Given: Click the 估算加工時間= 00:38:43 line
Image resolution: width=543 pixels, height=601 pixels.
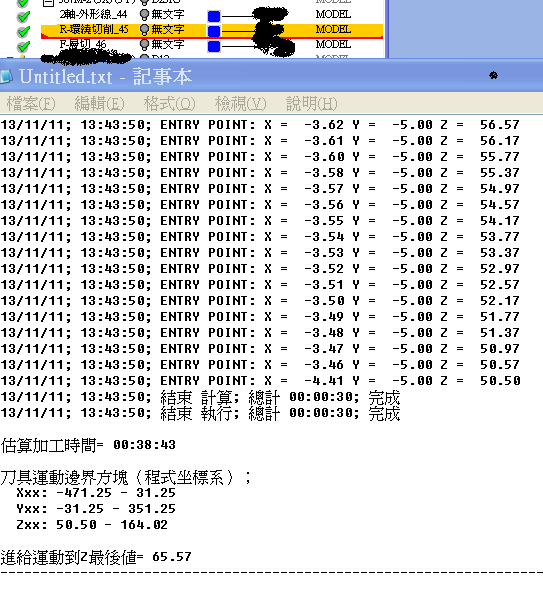Looking at the screenshot, I should point(88,445).
